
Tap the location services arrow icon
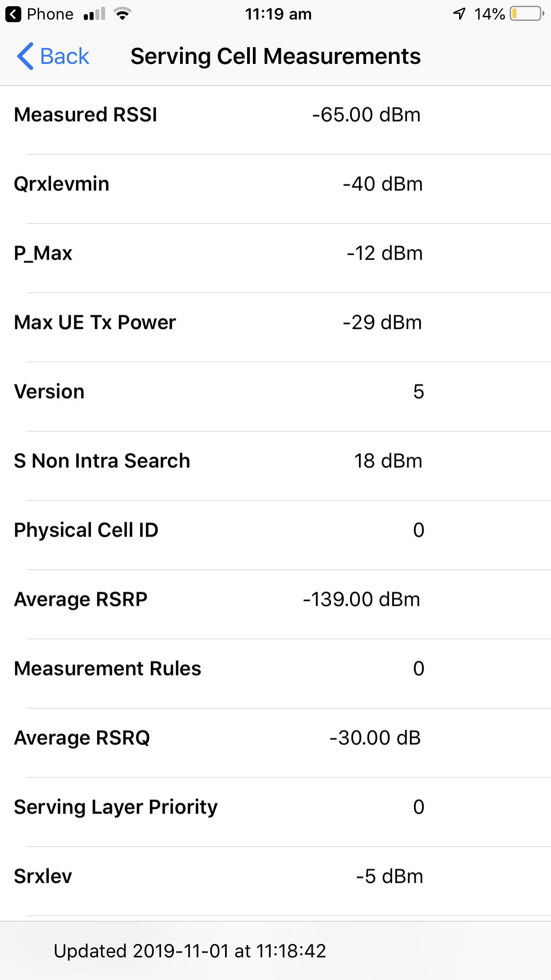pyautogui.click(x=459, y=14)
